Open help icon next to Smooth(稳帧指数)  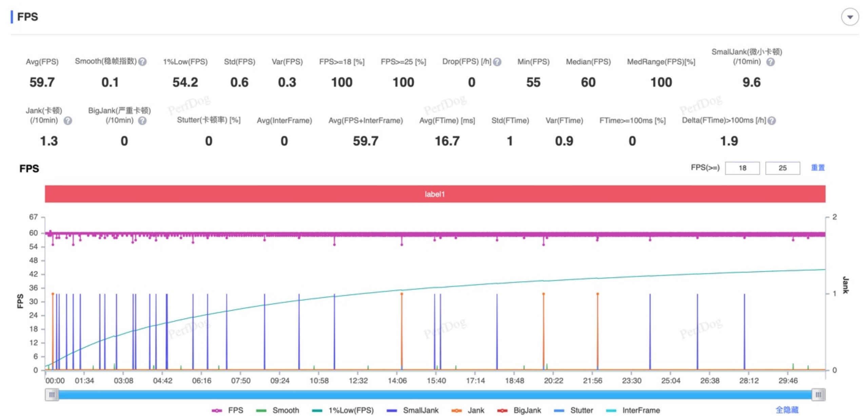tap(142, 62)
